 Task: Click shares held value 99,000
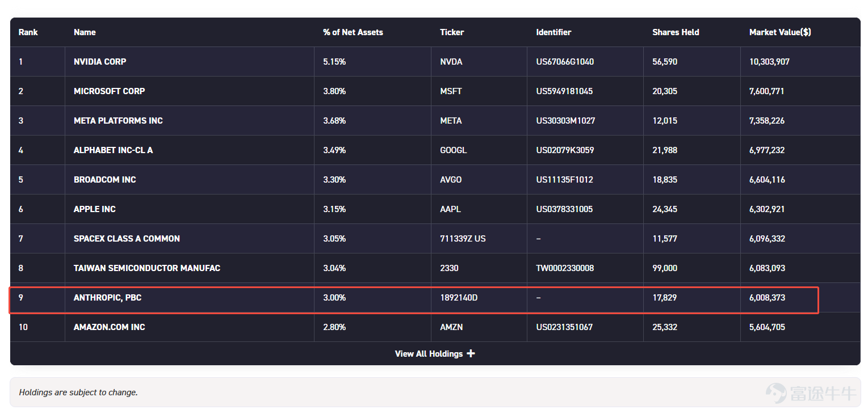point(665,268)
